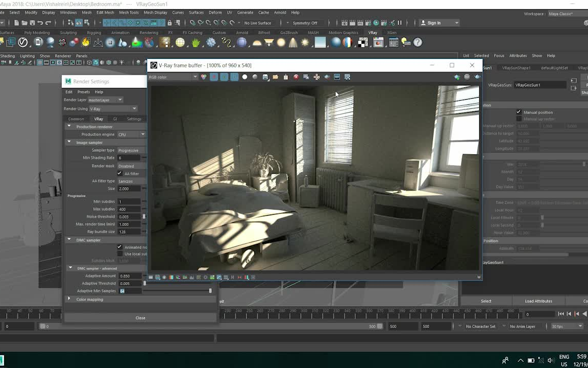The image size is (588, 368).
Task: Open the RGB color channel dropdown
Action: (173, 77)
